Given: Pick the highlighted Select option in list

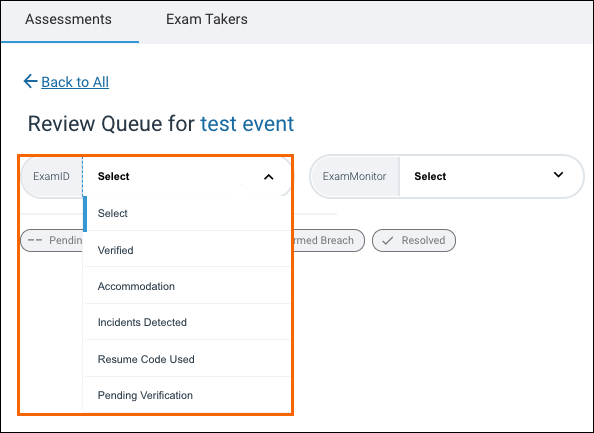Looking at the screenshot, I should (188, 213).
